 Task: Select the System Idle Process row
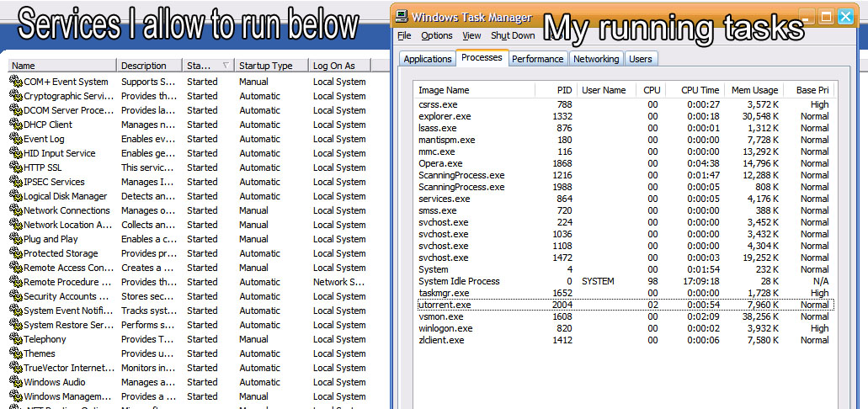(x=624, y=281)
